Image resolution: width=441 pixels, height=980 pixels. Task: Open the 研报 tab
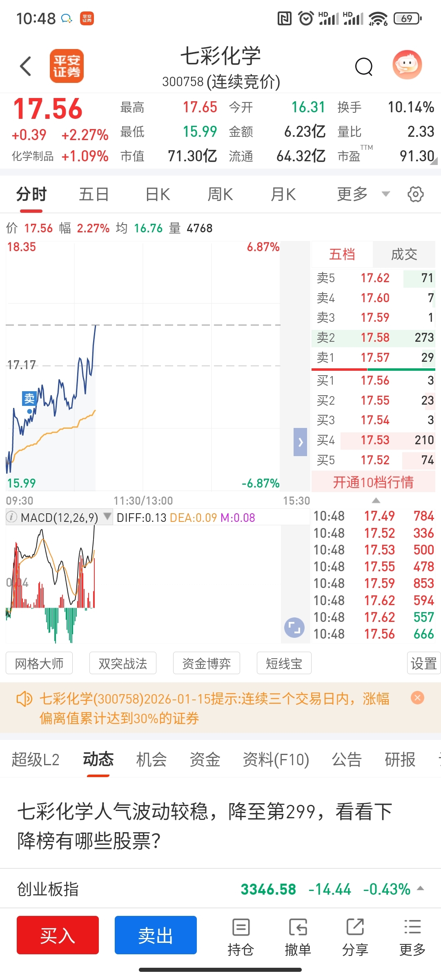click(x=400, y=759)
